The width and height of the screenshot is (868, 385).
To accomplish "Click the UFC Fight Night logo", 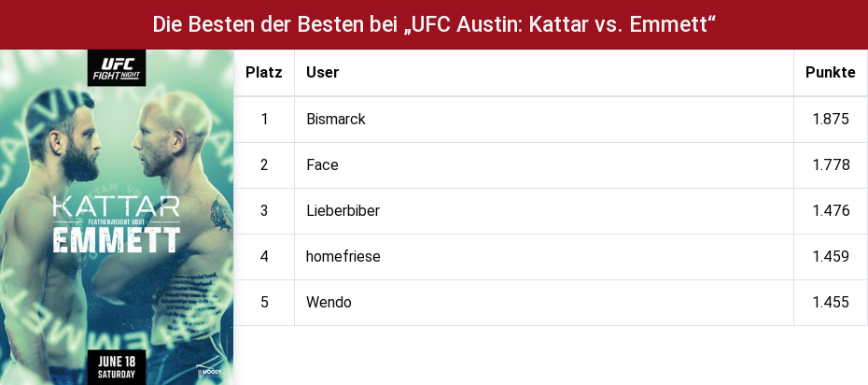I will pos(117,67).
